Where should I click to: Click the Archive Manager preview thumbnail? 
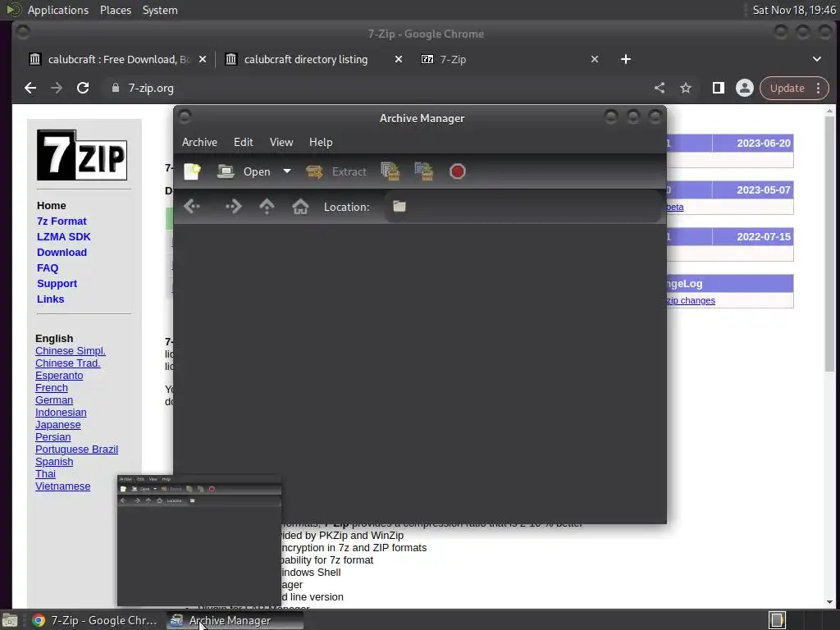199,540
